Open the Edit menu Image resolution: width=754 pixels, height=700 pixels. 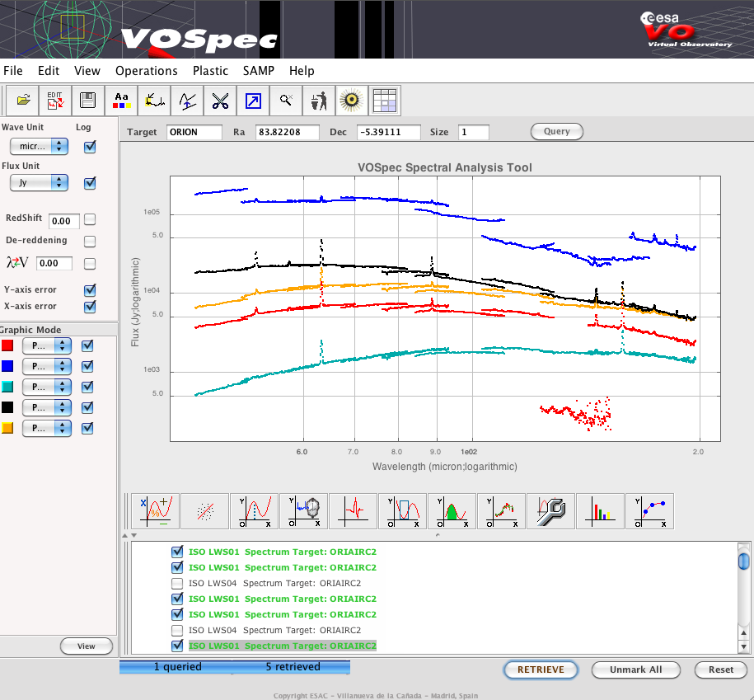click(x=49, y=71)
